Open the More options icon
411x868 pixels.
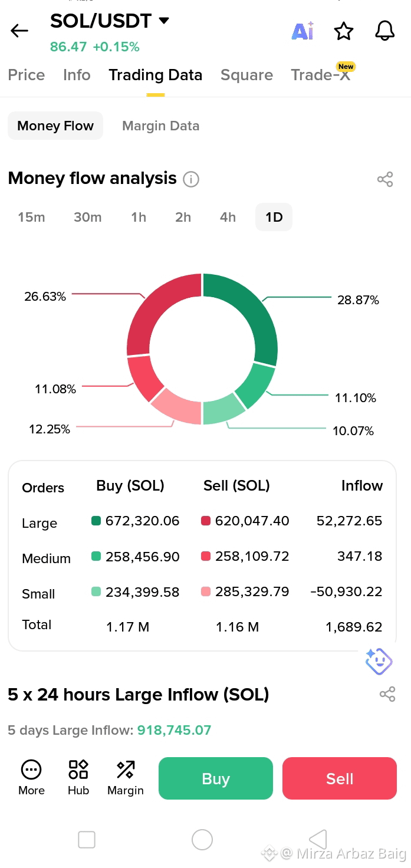click(31, 778)
